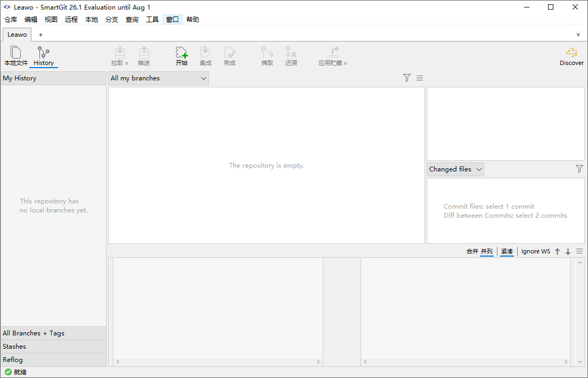This screenshot has width=588, height=378.
Task: Click 'Commit files: select 1 commit' text
Action: (x=489, y=206)
